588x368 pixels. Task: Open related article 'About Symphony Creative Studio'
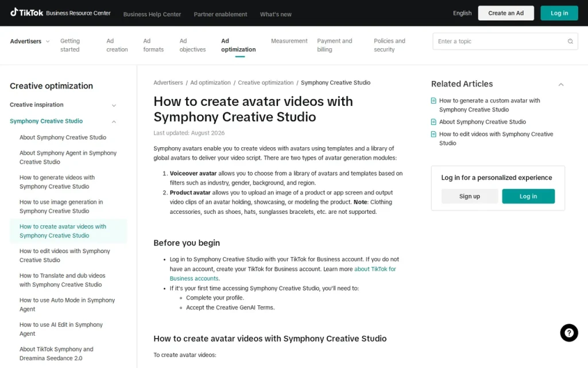point(482,122)
